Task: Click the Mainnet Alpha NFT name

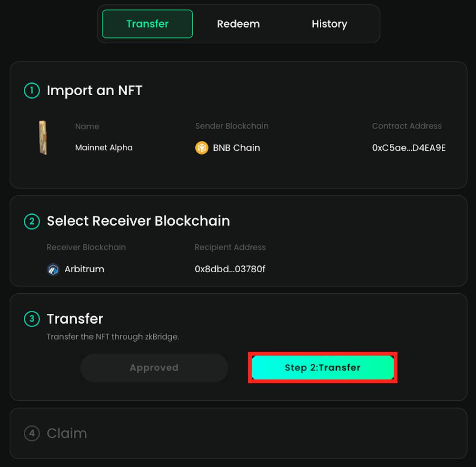Action: tap(104, 148)
